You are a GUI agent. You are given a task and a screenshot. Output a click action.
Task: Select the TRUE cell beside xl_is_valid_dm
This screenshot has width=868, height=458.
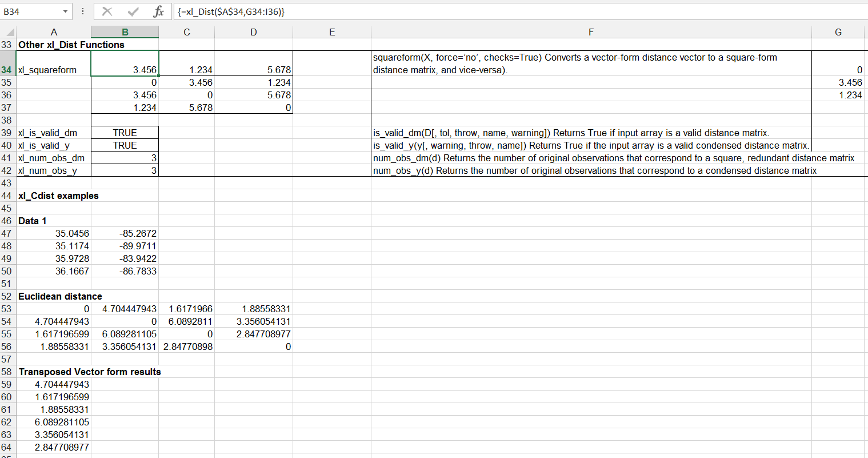click(125, 133)
